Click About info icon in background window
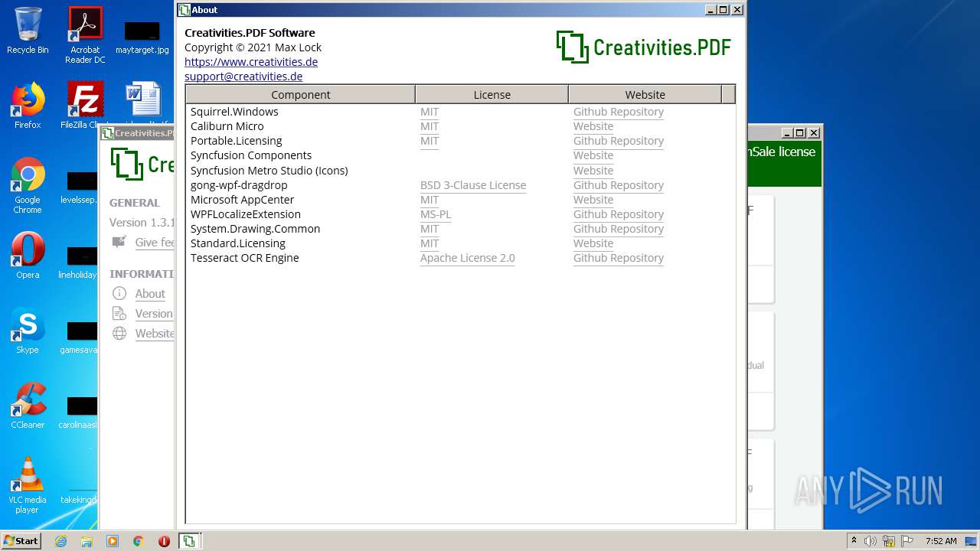 click(x=119, y=293)
